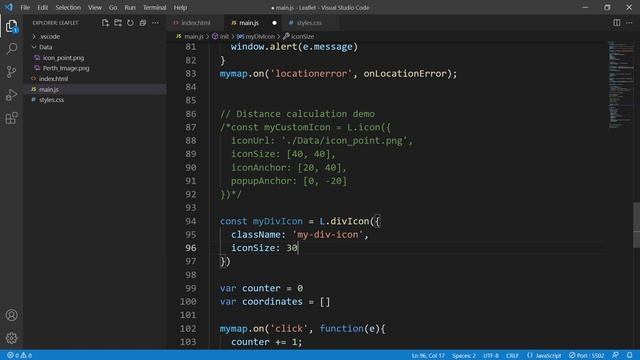The width and height of the screenshot is (640, 360).
Task: Open the Run and Debug view
Action: tap(11, 95)
